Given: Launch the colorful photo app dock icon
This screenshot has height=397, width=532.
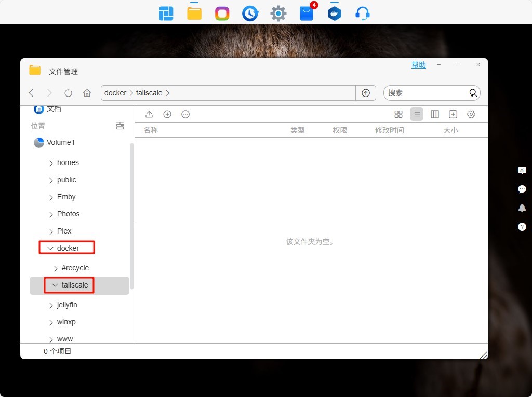Looking at the screenshot, I should tap(222, 13).
